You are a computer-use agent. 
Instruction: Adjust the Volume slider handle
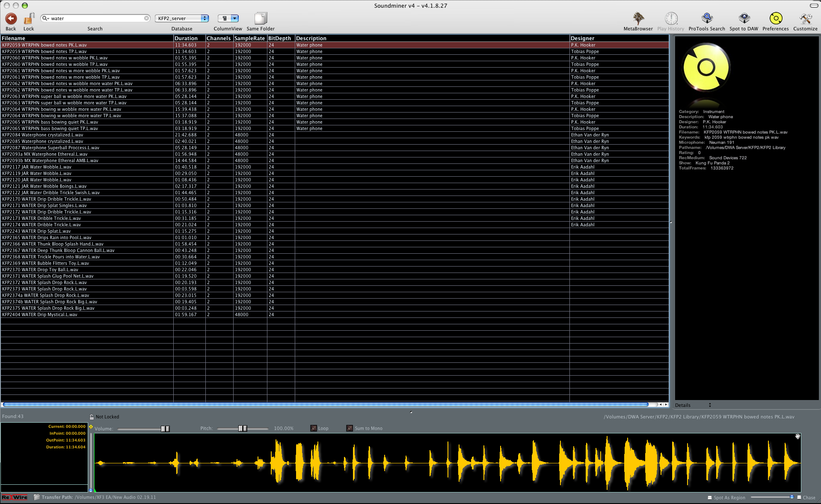[x=165, y=429]
